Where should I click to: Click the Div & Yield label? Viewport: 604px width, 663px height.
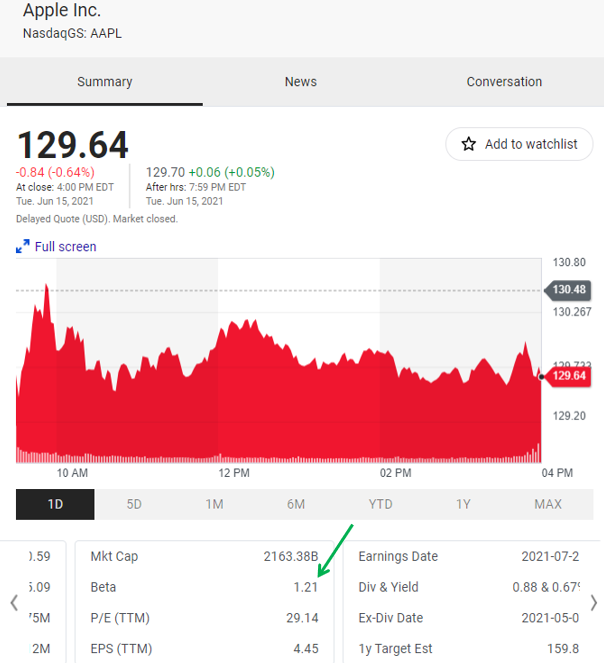(x=388, y=587)
